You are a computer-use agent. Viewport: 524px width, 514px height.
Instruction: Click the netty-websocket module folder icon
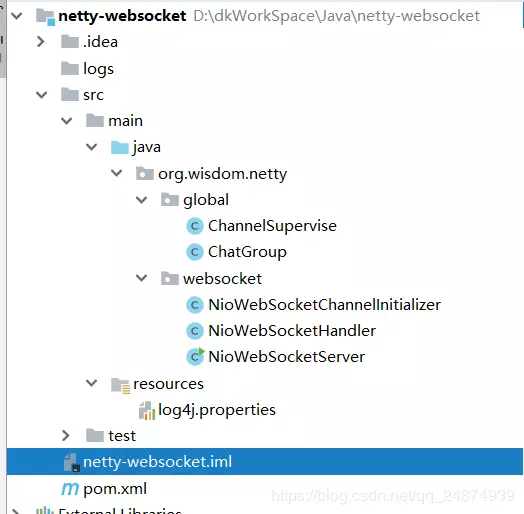click(x=45, y=17)
